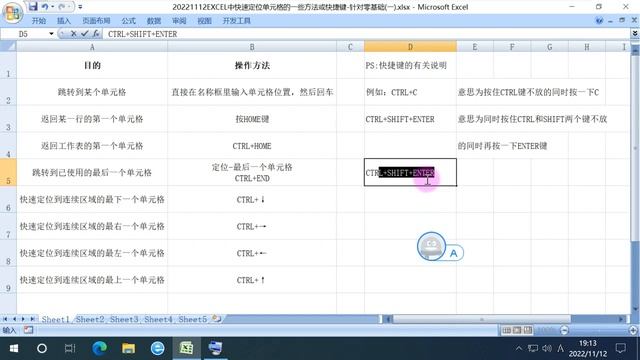Select cell 返回工作表的第一个单元格
This screenshot has width=640, height=360.
click(92, 146)
